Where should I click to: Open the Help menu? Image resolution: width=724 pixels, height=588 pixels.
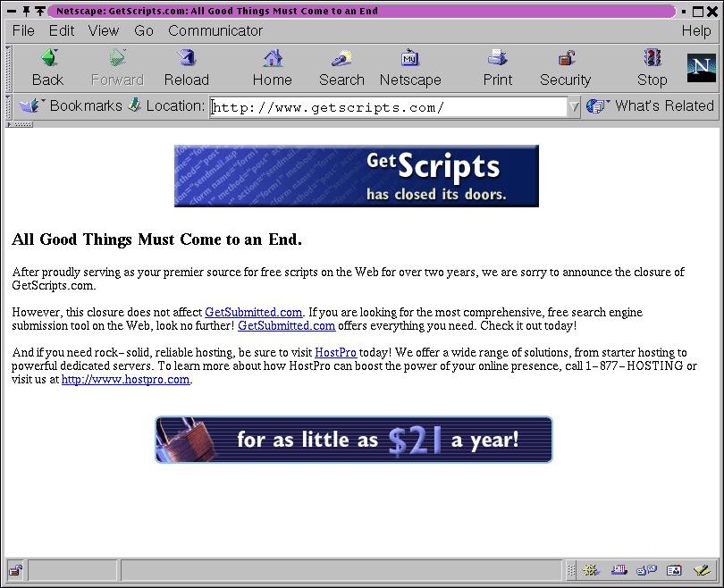point(695,30)
